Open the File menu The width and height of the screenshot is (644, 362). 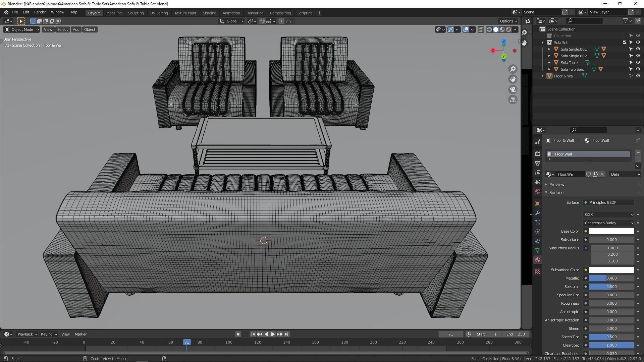pyautogui.click(x=15, y=12)
